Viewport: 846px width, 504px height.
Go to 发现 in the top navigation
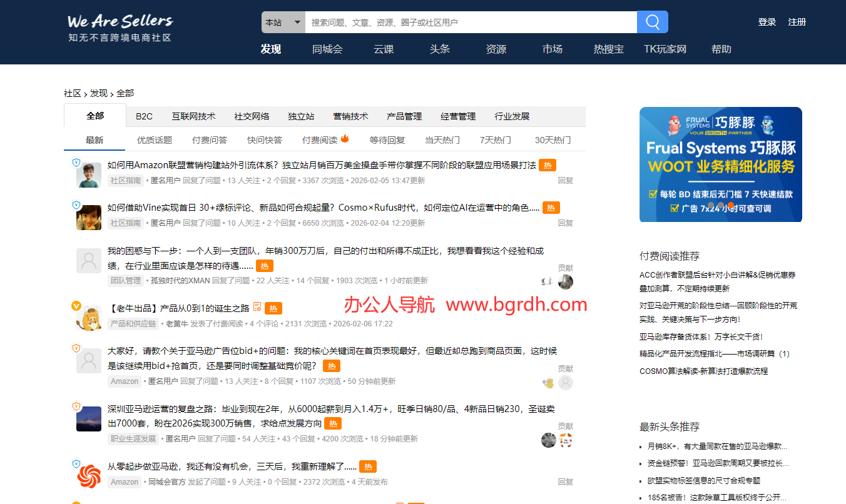pos(271,49)
